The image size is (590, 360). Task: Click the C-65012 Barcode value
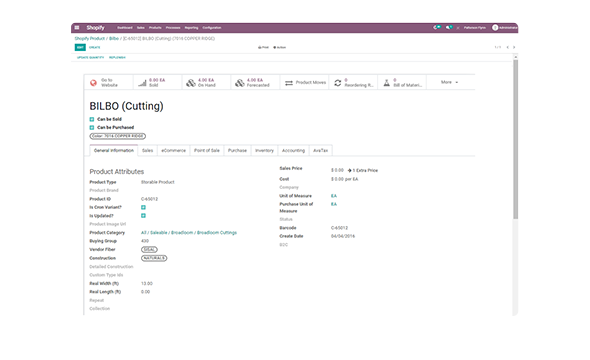pyautogui.click(x=339, y=228)
